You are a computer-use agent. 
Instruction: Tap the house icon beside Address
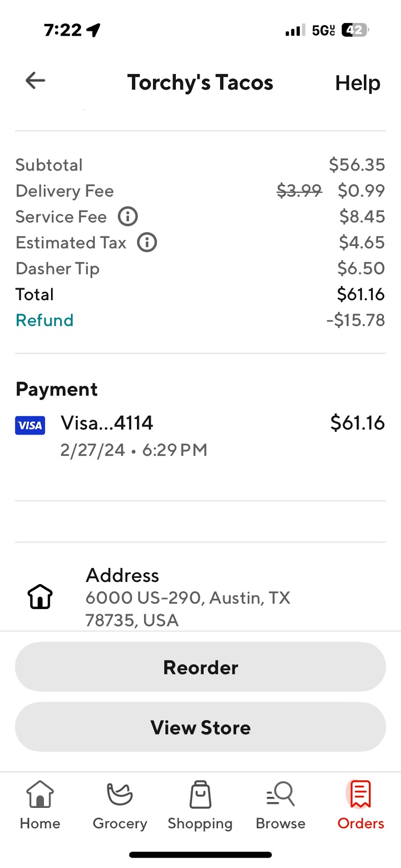(x=40, y=596)
